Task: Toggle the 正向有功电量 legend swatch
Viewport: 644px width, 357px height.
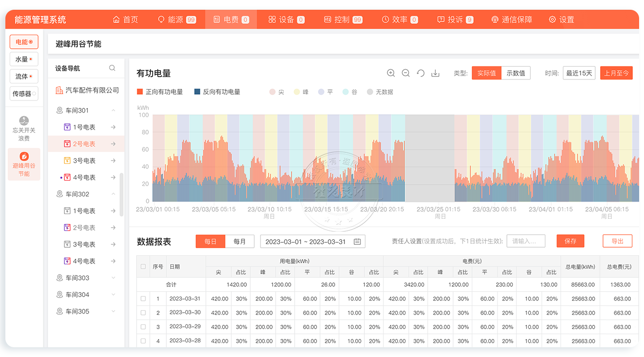Action: point(140,92)
